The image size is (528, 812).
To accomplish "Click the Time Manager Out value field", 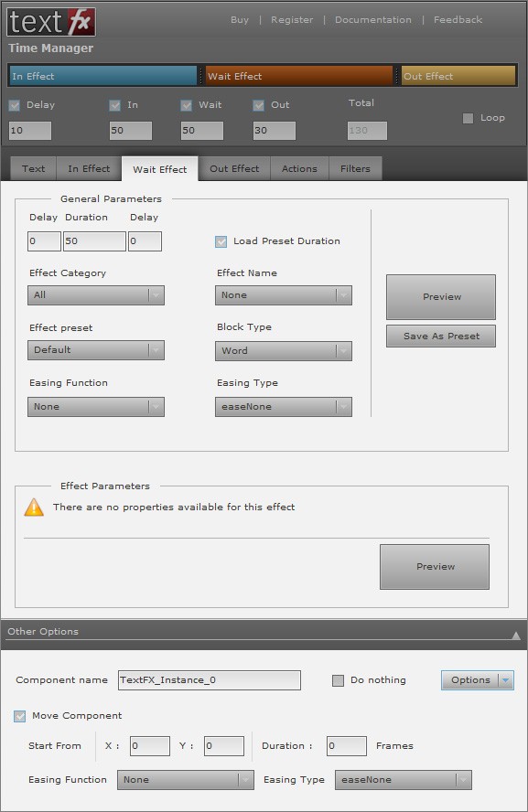I will tap(275, 131).
